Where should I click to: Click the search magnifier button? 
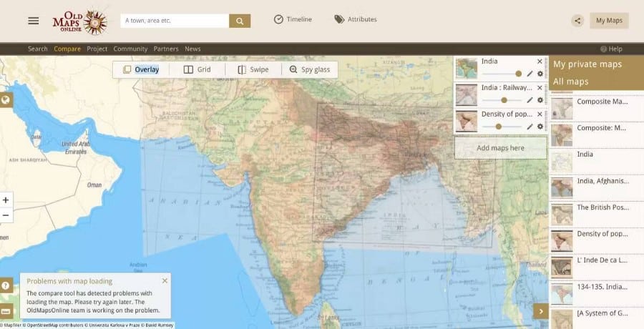coord(240,21)
